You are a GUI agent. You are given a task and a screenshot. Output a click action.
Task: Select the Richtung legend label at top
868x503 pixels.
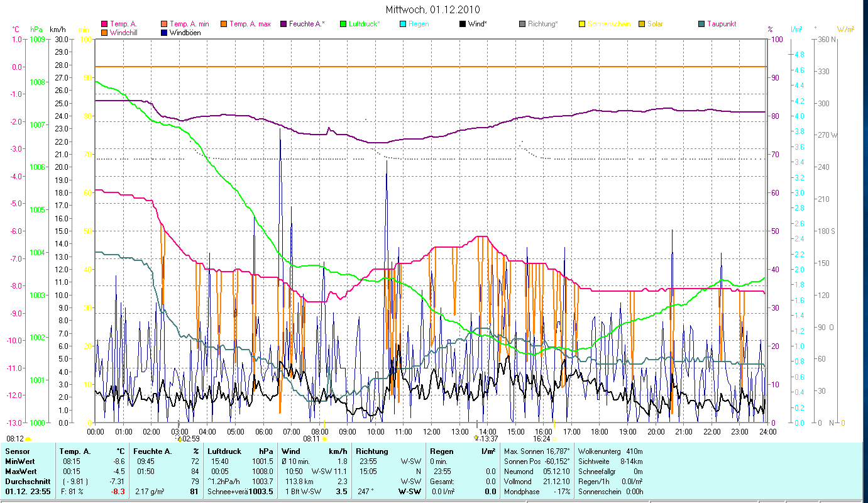pyautogui.click(x=542, y=24)
